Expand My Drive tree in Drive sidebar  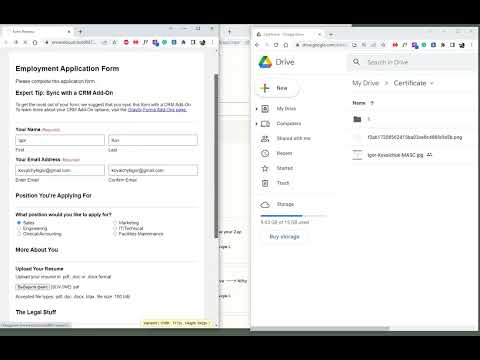point(257,109)
